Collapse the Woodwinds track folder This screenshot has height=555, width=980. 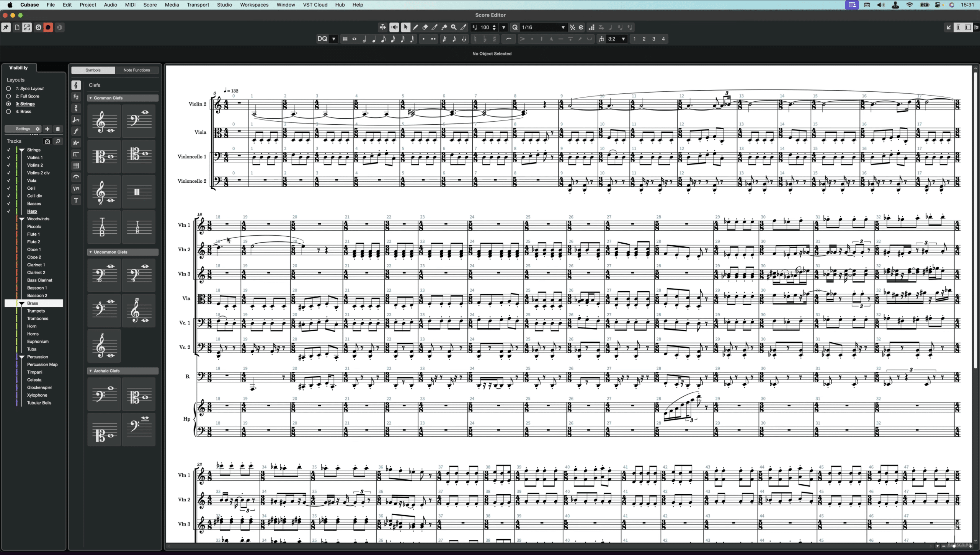point(22,219)
